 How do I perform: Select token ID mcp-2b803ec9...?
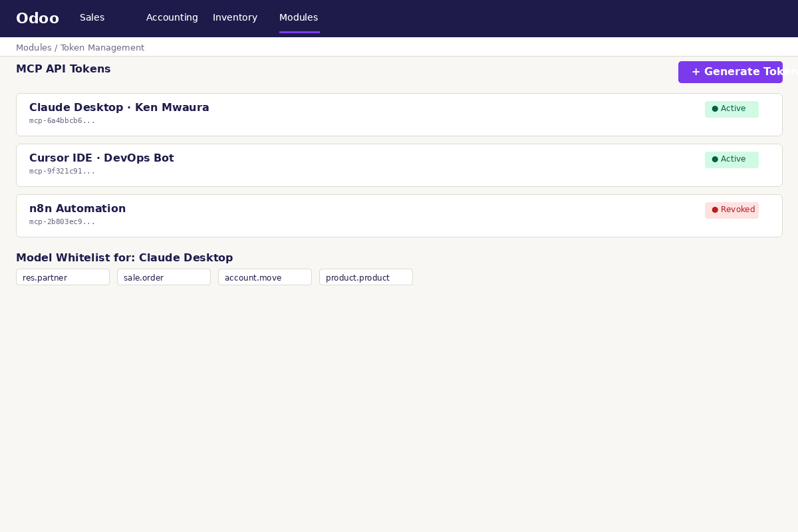(62, 222)
